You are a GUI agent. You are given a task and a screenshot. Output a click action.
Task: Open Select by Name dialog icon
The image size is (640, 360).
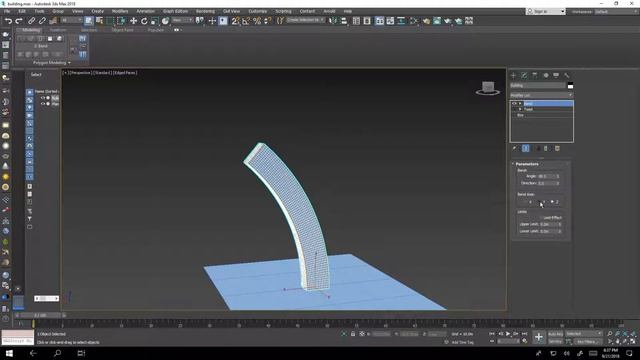coord(99,21)
